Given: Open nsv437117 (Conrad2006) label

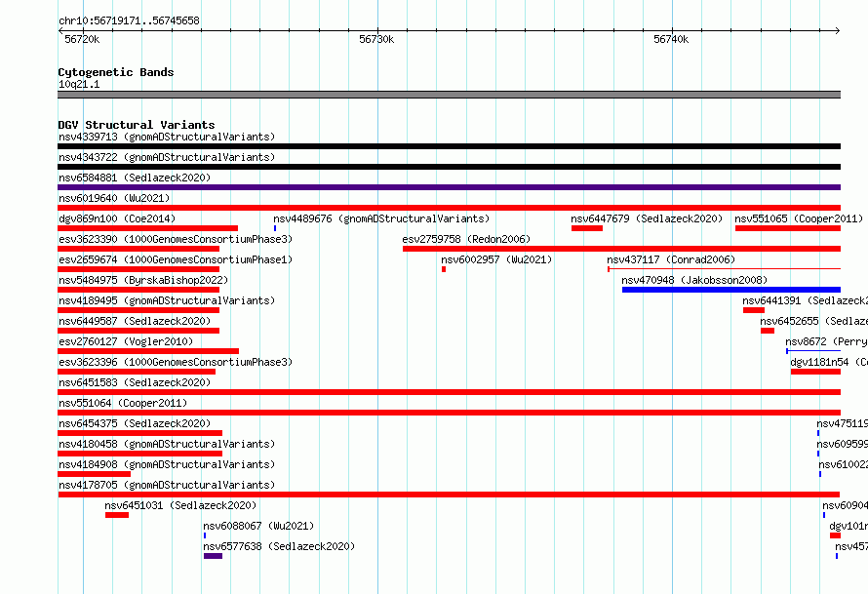Looking at the screenshot, I should pos(671,259).
